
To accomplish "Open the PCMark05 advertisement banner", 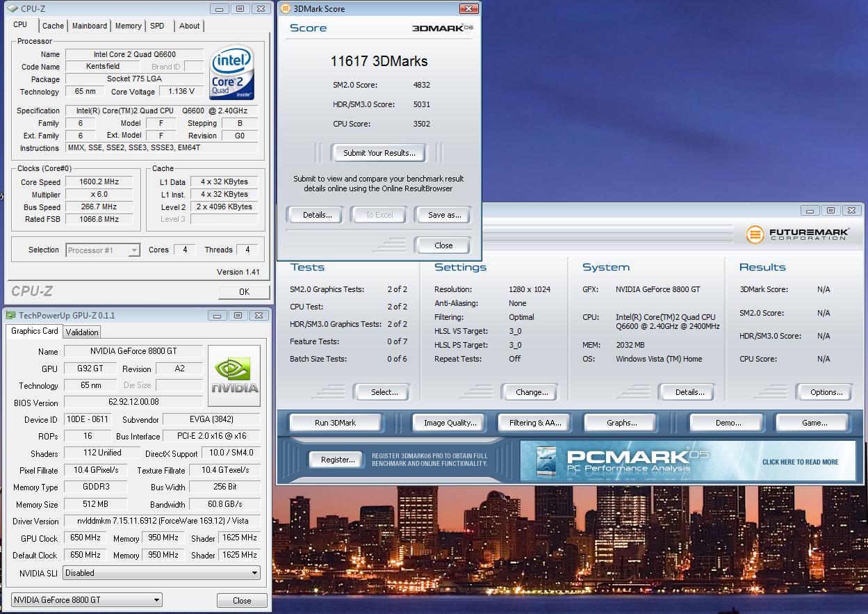I will 688,461.
